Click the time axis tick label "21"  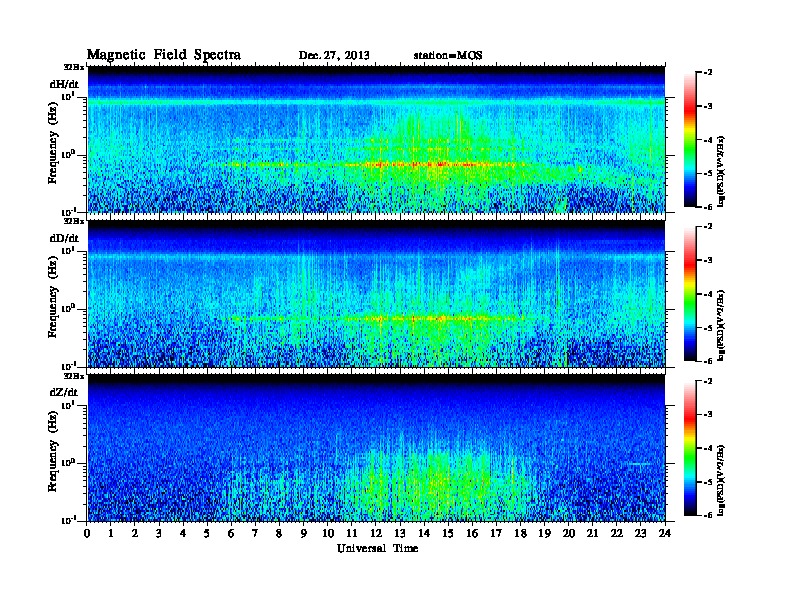(x=592, y=533)
